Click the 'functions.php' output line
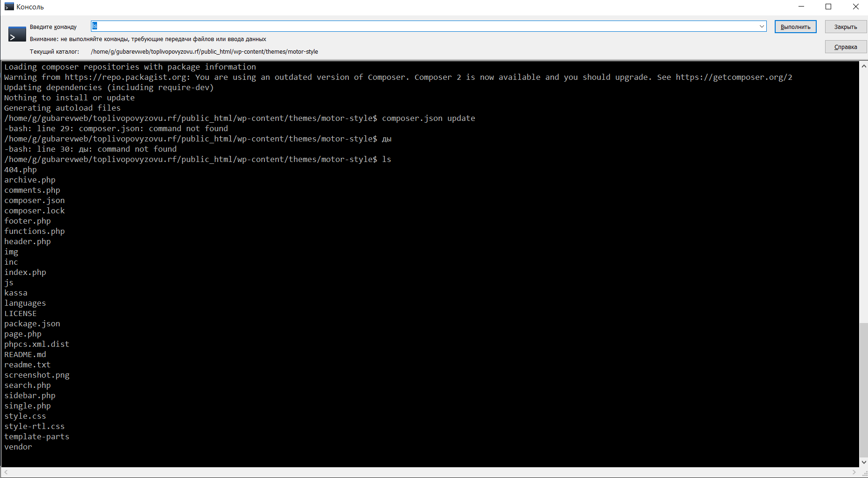 tap(35, 232)
